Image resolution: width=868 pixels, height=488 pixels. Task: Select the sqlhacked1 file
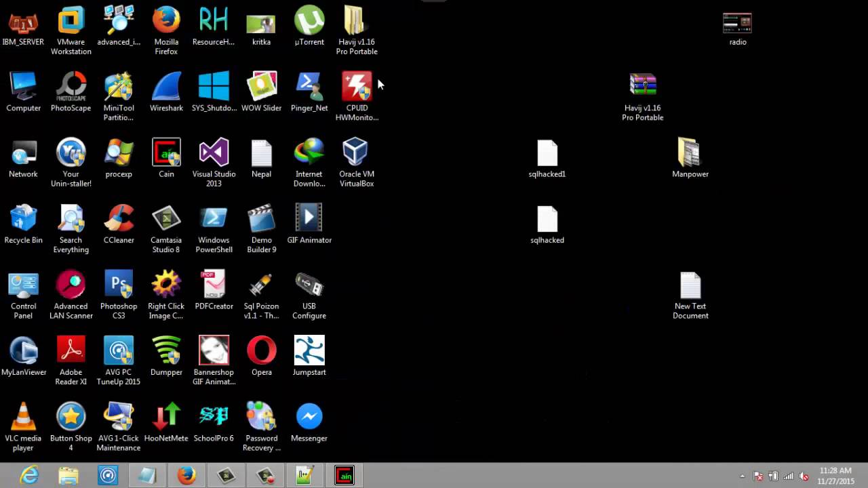click(547, 159)
